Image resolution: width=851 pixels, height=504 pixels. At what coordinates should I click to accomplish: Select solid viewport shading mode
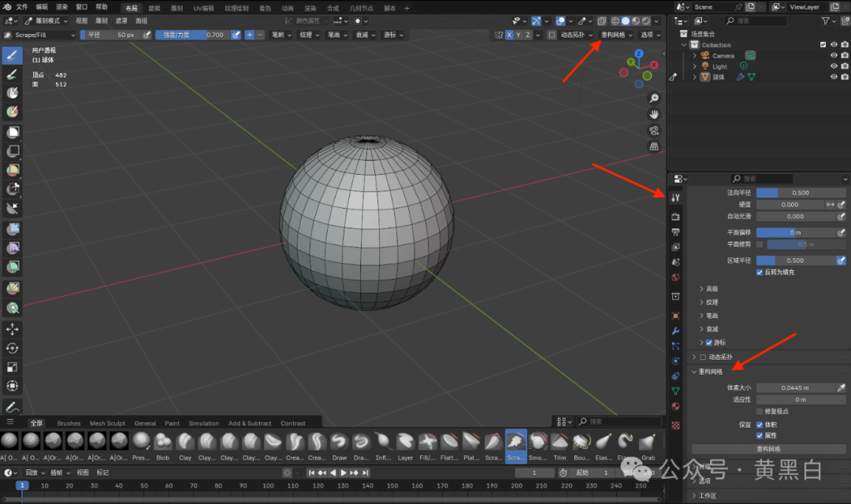coord(625,21)
